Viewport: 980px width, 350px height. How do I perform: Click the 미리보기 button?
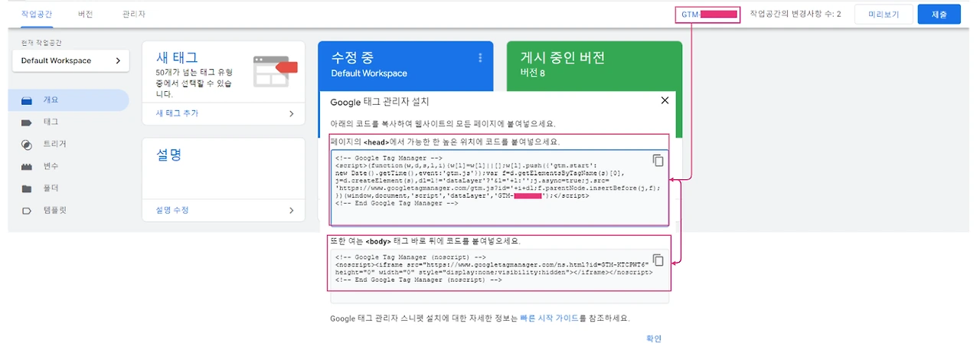click(x=884, y=15)
